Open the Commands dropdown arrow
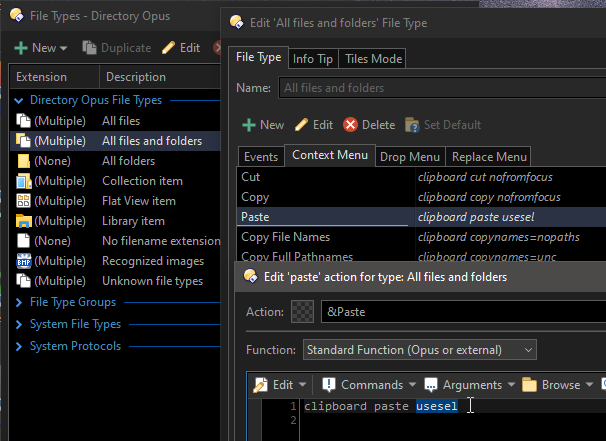606x441 pixels. click(412, 385)
